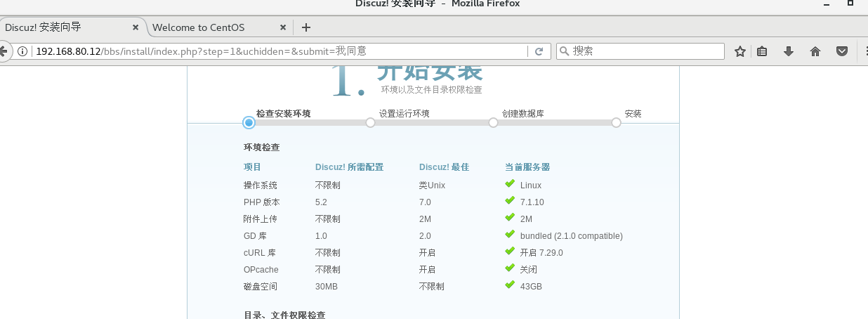Screen dimensions: 868x319
Task: Click the 项目 column header
Action: coord(252,167)
